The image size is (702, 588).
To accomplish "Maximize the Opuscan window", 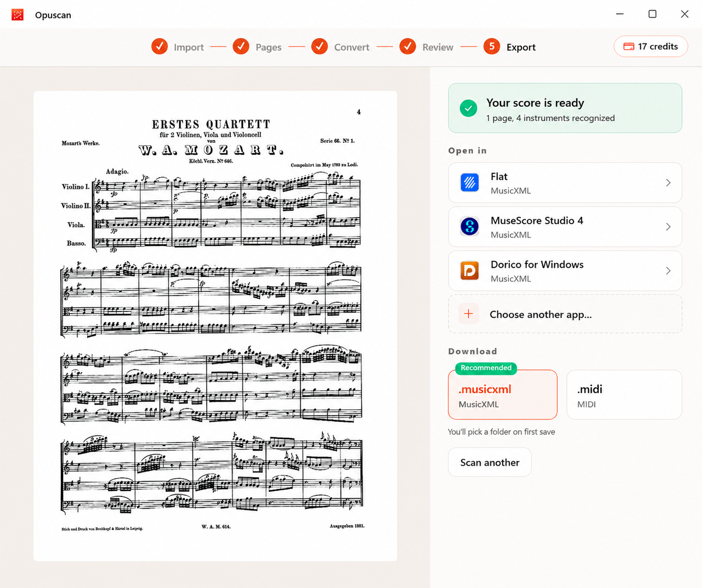I will pyautogui.click(x=652, y=14).
